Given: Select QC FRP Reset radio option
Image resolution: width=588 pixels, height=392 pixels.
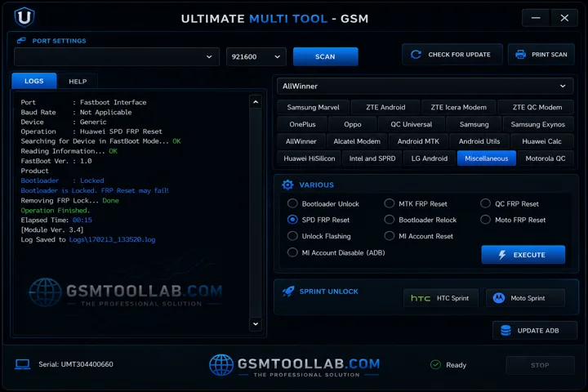Looking at the screenshot, I should [x=485, y=203].
